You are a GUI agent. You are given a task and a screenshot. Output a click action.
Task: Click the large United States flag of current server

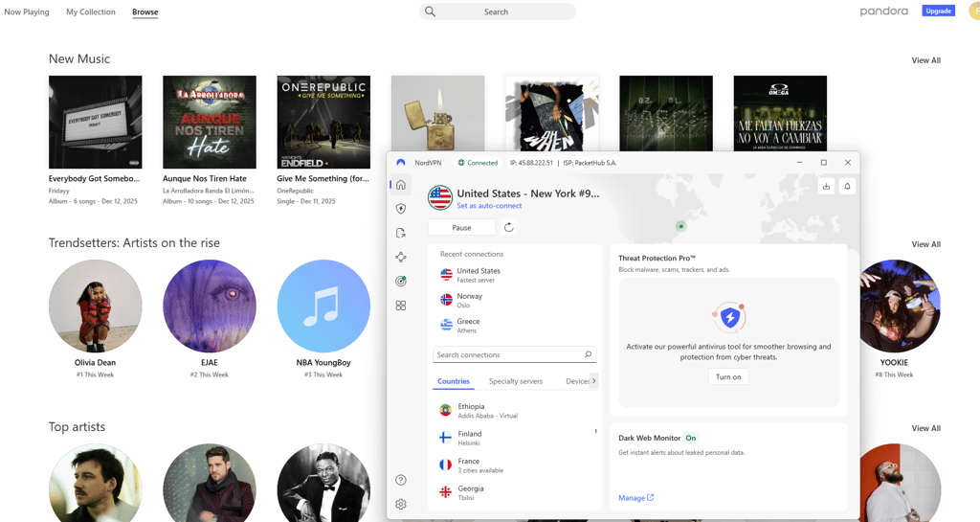[x=440, y=197]
